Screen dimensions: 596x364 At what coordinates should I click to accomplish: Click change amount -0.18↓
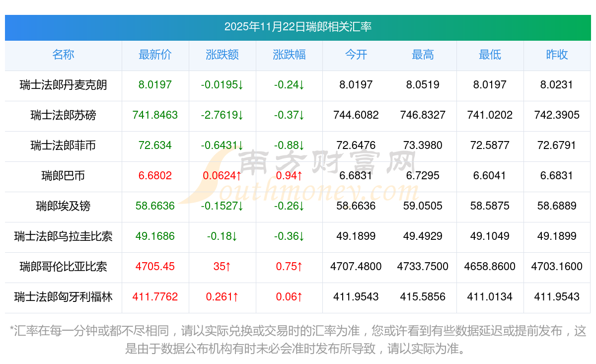coord(222,236)
